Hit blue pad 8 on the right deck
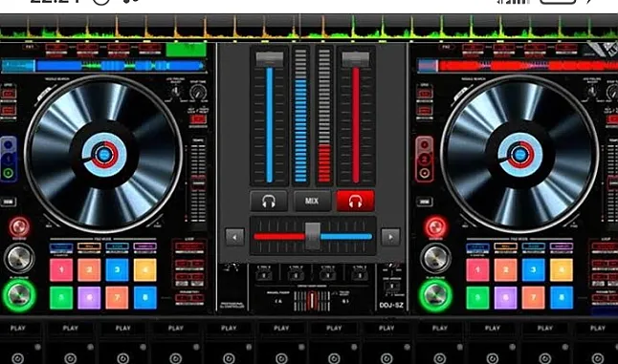 562,297
